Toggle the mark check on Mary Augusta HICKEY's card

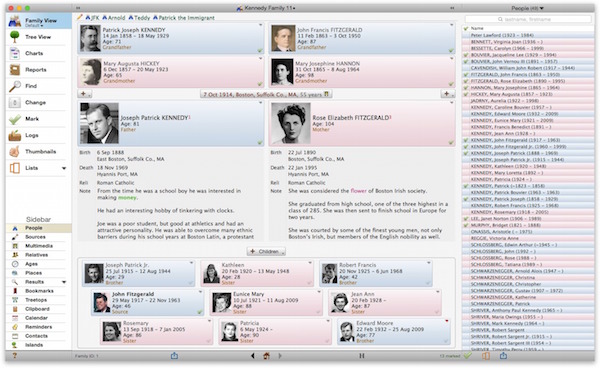tap(260, 84)
